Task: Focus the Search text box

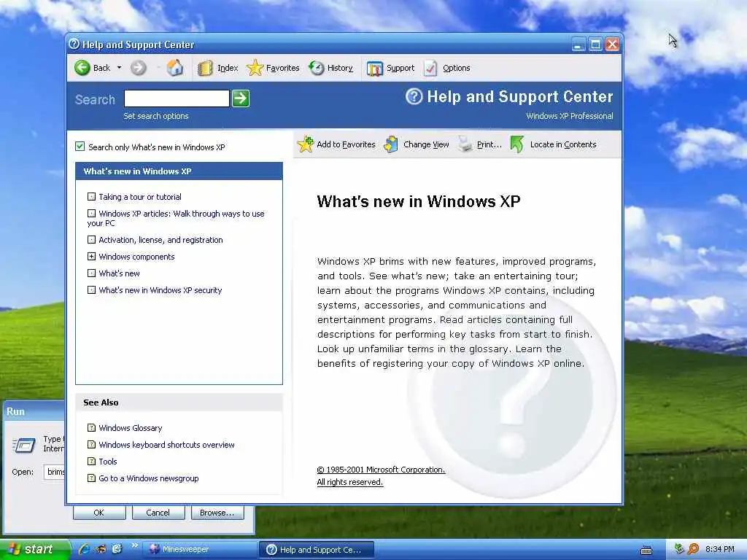Action: click(177, 98)
